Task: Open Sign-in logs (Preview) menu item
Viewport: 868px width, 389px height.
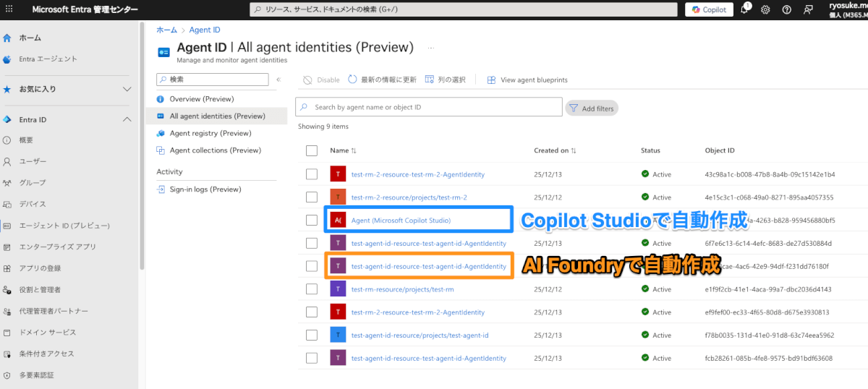Action: pyautogui.click(x=205, y=189)
